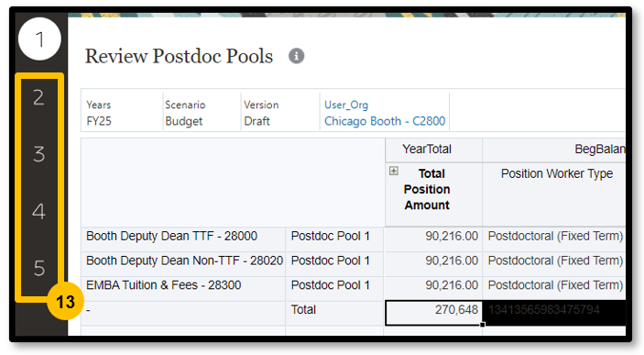
Task: Select the Years FY25 value
Action: pyautogui.click(x=99, y=121)
